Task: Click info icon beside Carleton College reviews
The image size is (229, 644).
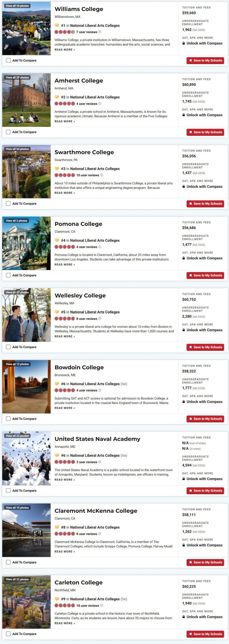Action: [x=102, y=606]
